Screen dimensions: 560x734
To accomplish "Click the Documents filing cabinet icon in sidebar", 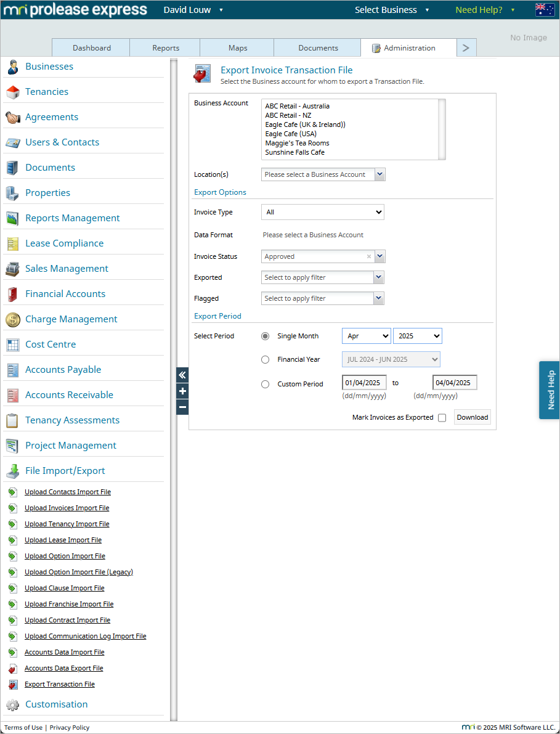I will pos(13,168).
